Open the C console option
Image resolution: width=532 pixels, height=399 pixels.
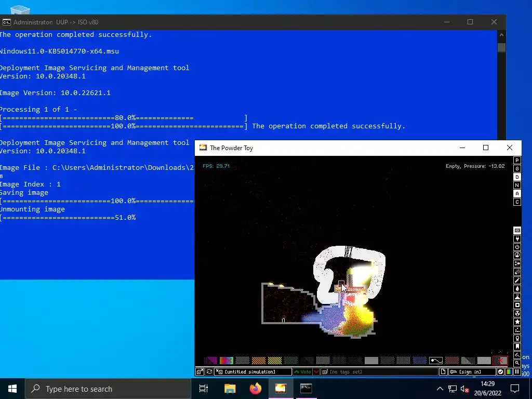point(517,202)
